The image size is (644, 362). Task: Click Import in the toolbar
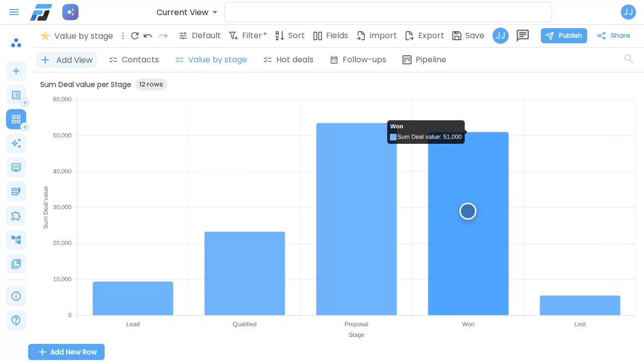point(376,36)
